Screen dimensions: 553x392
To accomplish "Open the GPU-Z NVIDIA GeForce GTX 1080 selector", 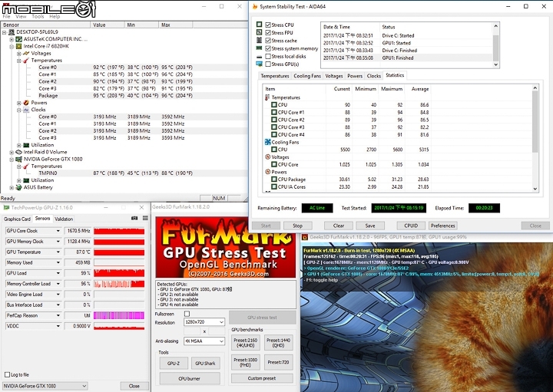I will (45, 386).
